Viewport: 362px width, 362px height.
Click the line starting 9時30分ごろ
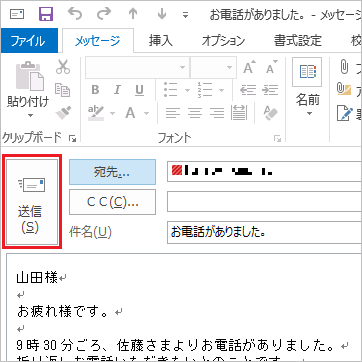tap(175, 346)
